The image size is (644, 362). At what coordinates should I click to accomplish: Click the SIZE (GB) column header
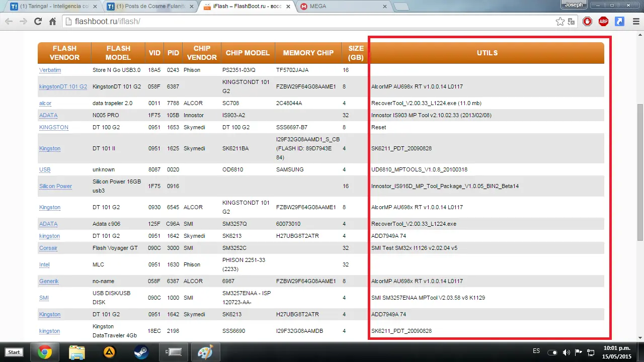click(x=356, y=53)
